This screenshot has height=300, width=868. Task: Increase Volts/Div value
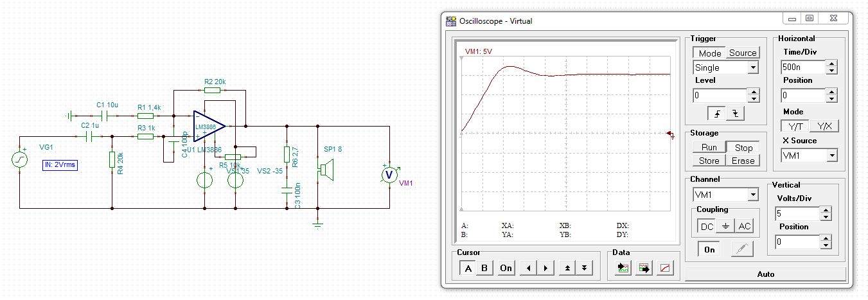point(826,209)
